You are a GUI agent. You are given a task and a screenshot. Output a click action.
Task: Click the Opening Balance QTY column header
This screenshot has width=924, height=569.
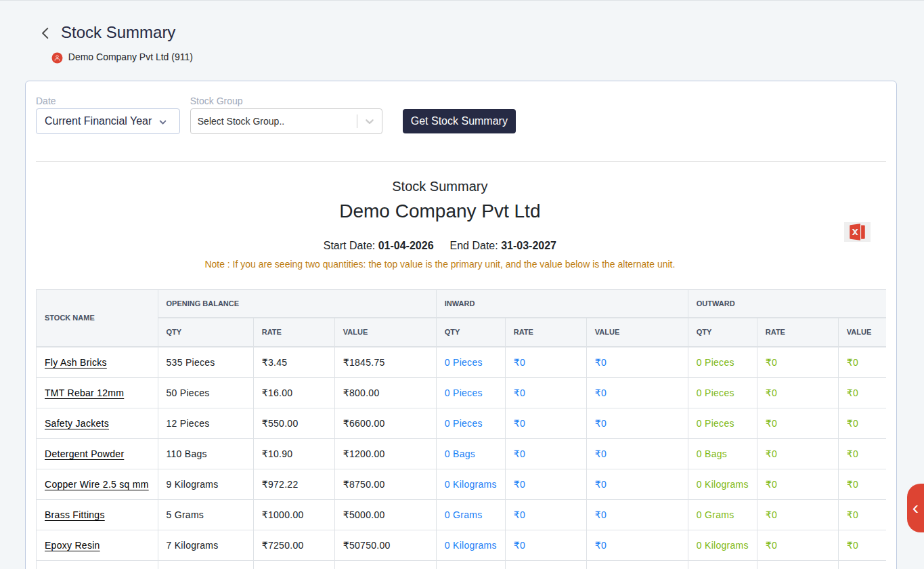(x=206, y=332)
